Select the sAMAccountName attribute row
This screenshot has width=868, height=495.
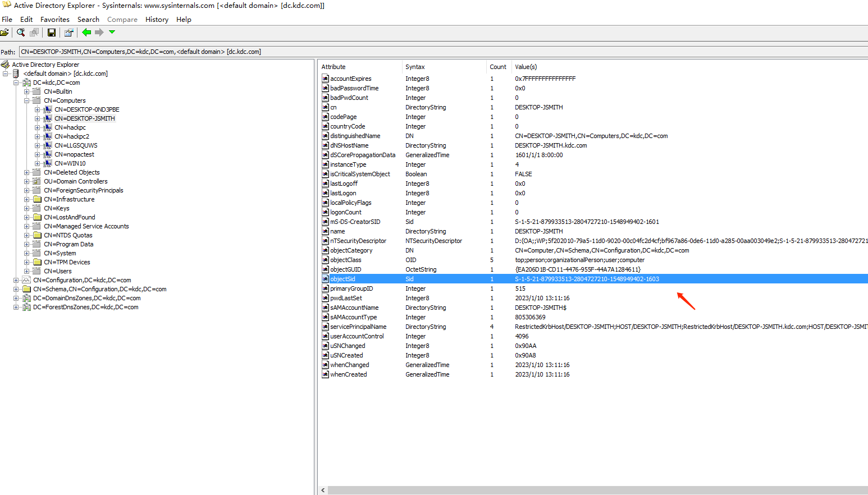click(x=593, y=308)
